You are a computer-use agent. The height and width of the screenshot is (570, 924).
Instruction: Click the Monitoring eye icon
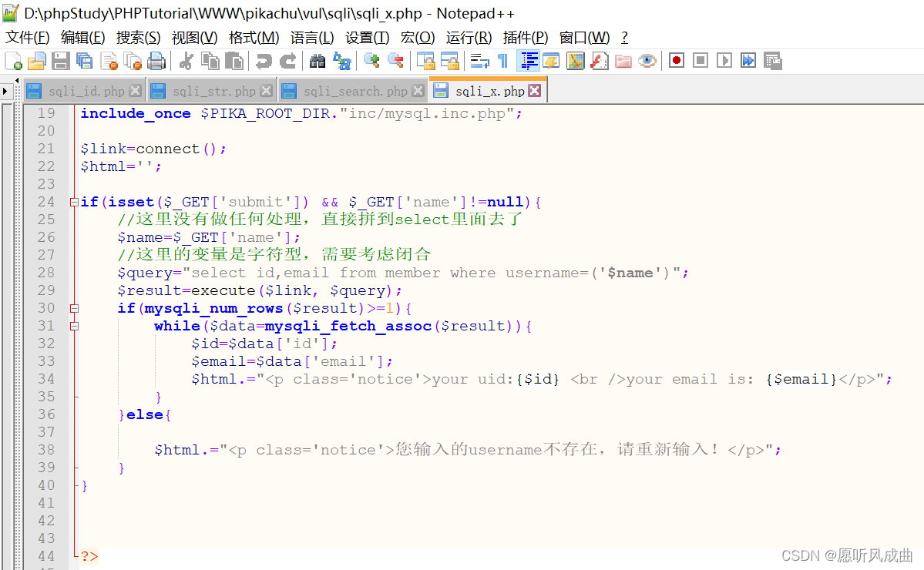pyautogui.click(x=647, y=61)
